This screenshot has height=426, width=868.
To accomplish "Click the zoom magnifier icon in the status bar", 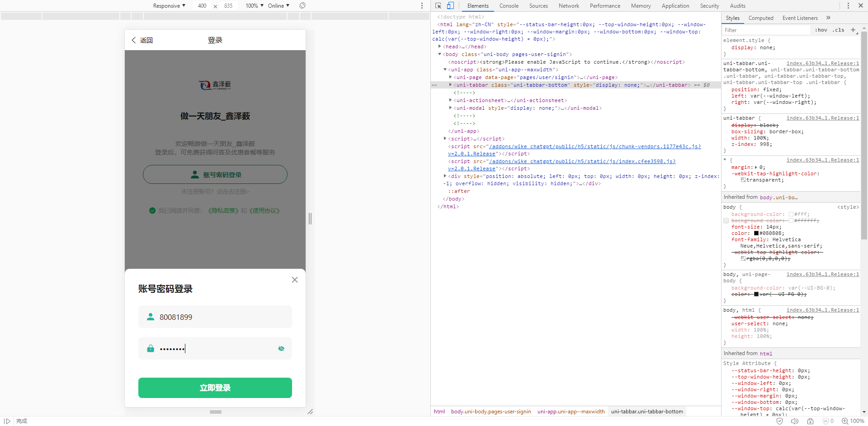I will [x=844, y=421].
